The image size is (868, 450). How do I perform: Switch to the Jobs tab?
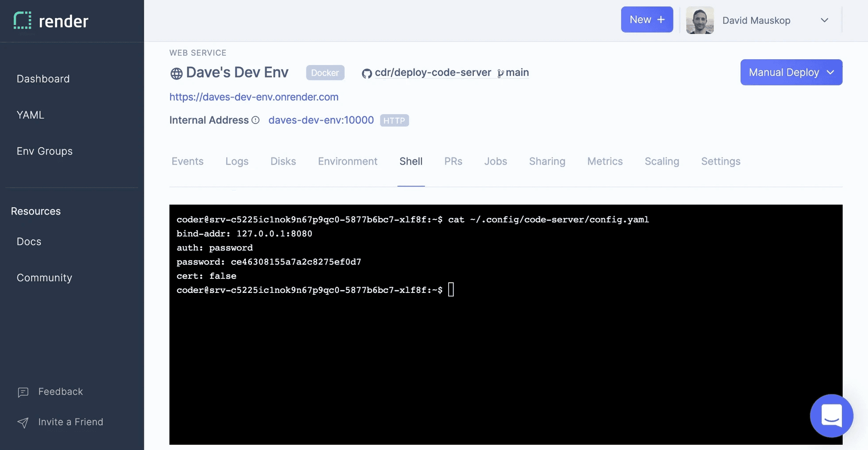click(496, 161)
